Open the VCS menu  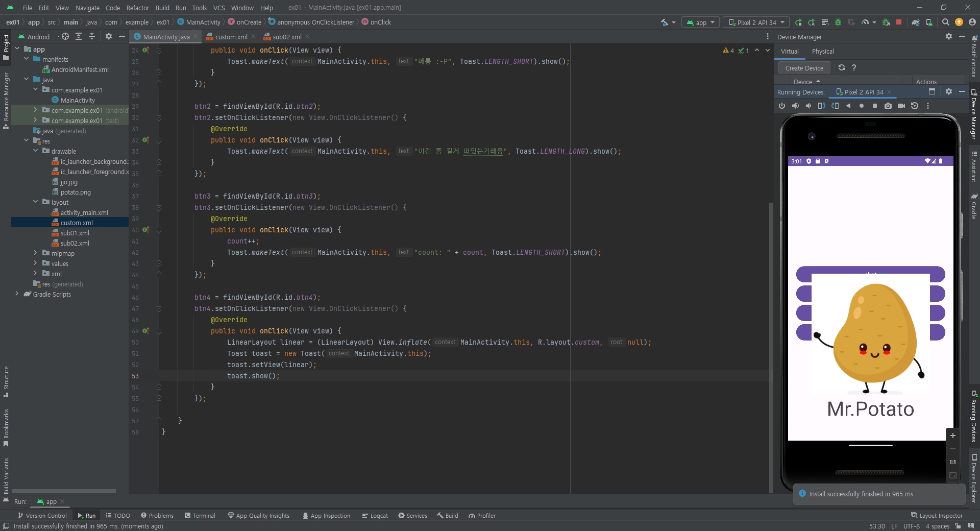tap(219, 8)
